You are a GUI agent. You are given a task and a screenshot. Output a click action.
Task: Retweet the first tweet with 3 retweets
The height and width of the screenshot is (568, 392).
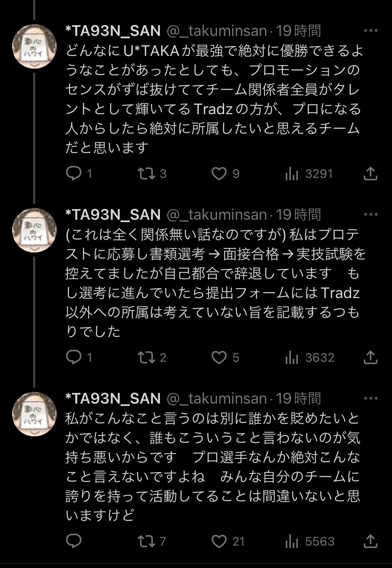146,173
